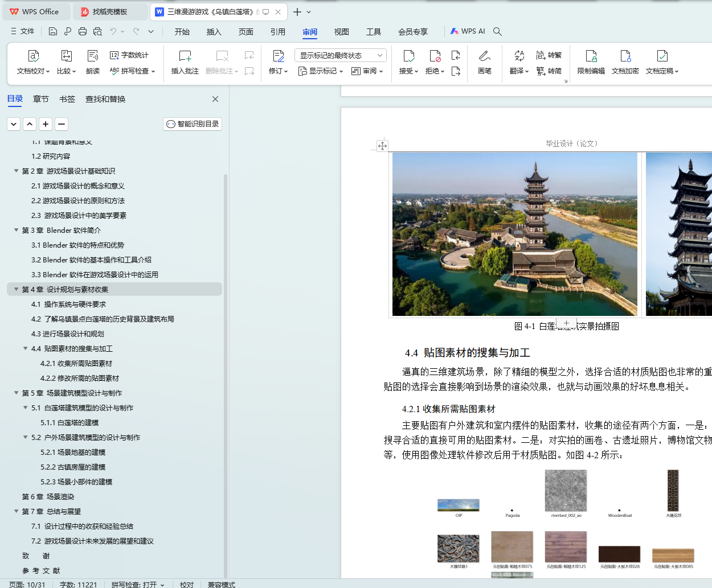This screenshot has width=712, height=588.
Task: Open the 显示标记的最终状态 dropdown
Action: [x=341, y=55]
